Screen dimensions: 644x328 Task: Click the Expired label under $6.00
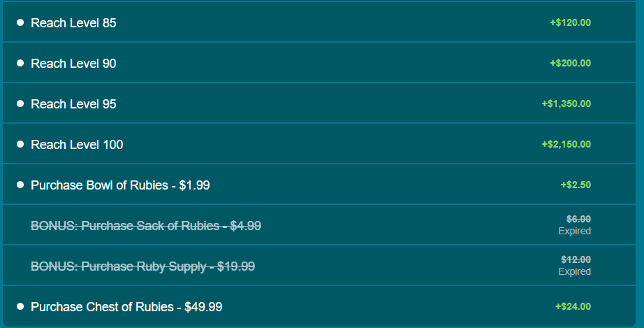coord(574,231)
